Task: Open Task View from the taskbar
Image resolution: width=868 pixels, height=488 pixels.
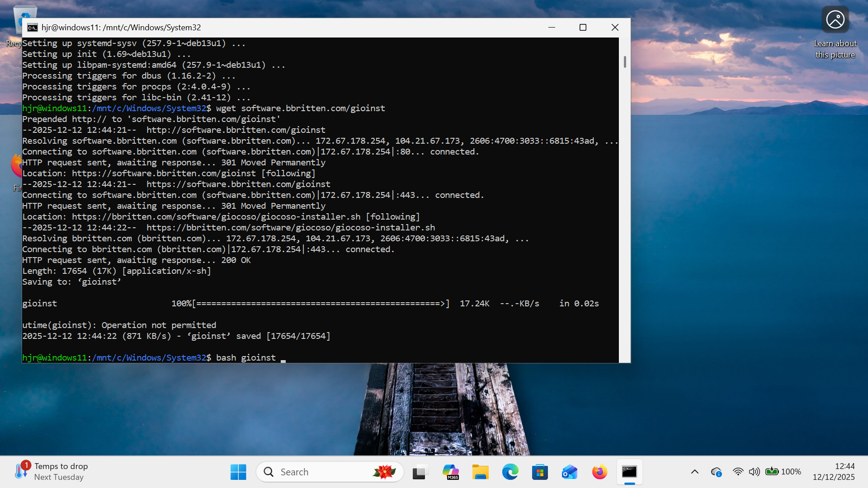Action: click(420, 472)
